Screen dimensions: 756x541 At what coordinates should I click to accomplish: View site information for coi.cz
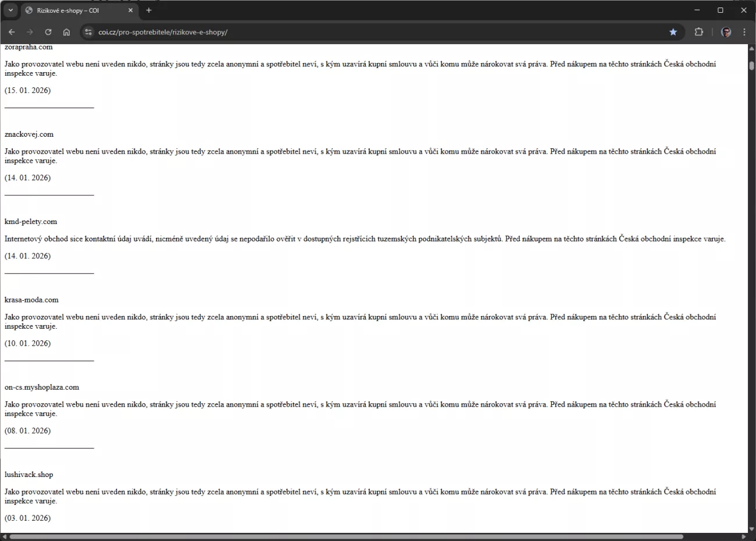[88, 32]
